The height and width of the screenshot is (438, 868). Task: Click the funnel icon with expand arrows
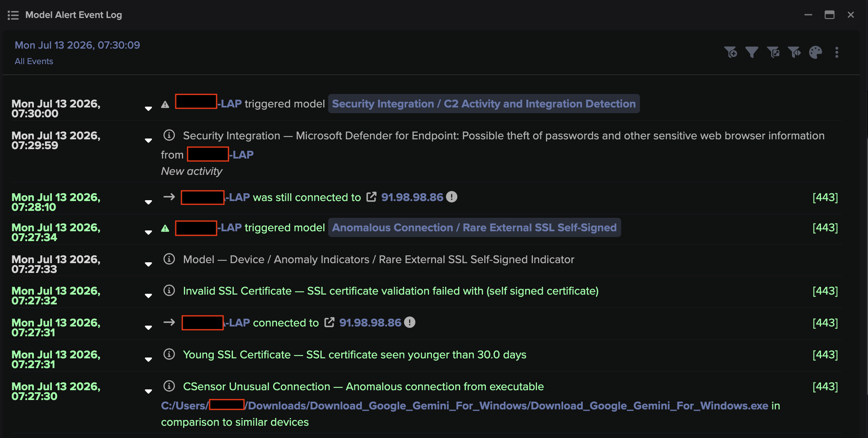click(x=773, y=52)
